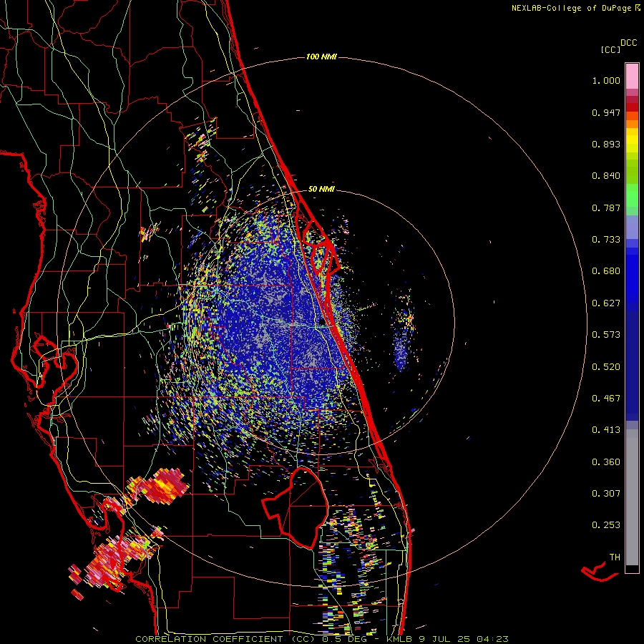The width and height of the screenshot is (644, 644).
Task: Click the DCC label above the colorbar
Action: pyautogui.click(x=629, y=43)
